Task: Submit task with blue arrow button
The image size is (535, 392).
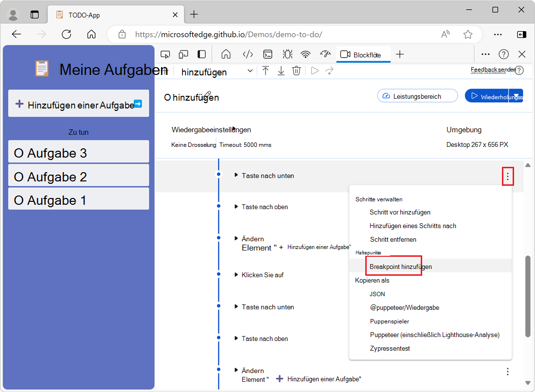Action: pos(138,104)
